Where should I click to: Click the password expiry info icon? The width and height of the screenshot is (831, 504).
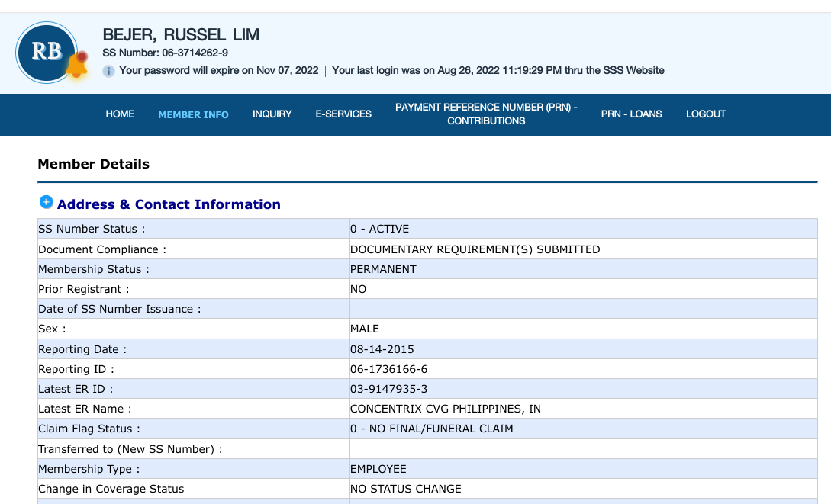coord(109,71)
